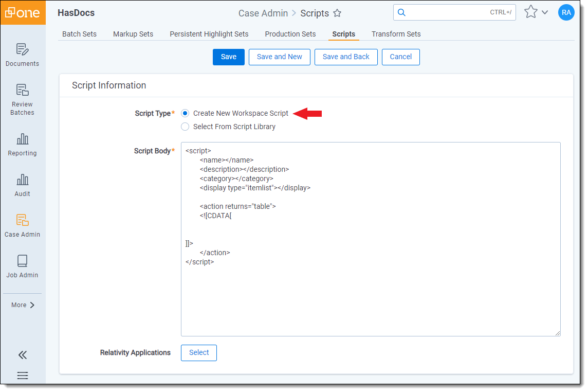Click the Save and New button
588x392 pixels.
(x=280, y=57)
